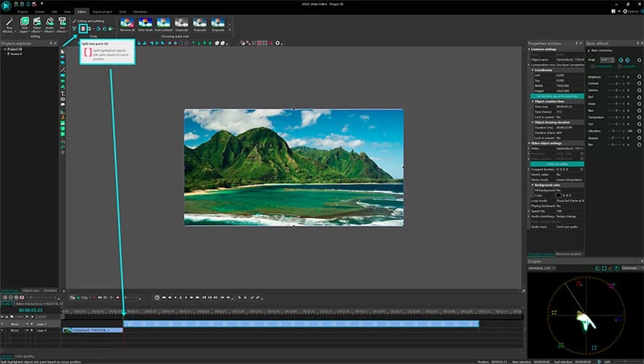
Task: Reset the Brightness value
Action: pos(639,77)
